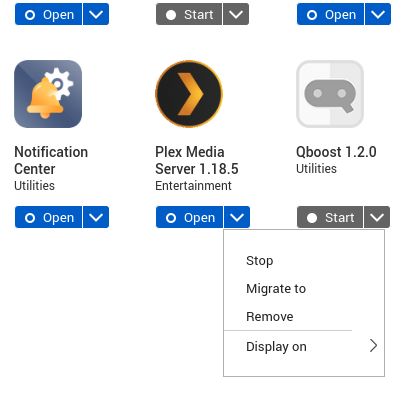Click the Qboost app icon
The height and width of the screenshot is (414, 406).
(330, 94)
